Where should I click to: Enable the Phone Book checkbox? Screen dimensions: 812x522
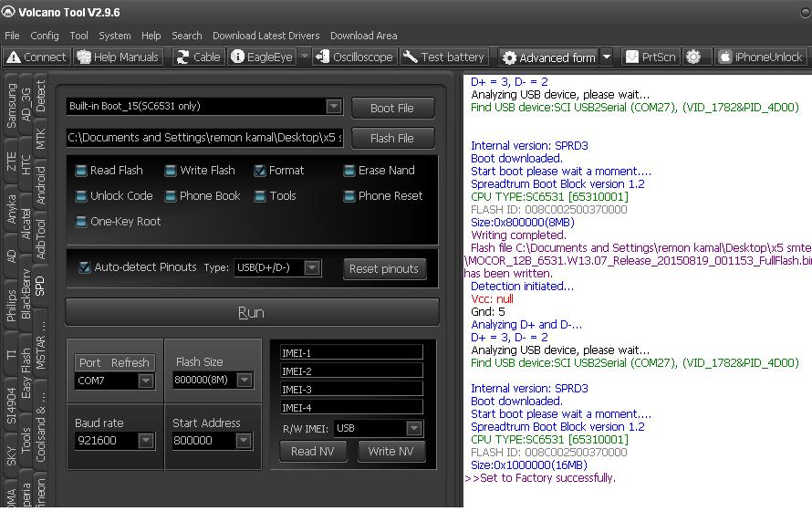click(171, 195)
